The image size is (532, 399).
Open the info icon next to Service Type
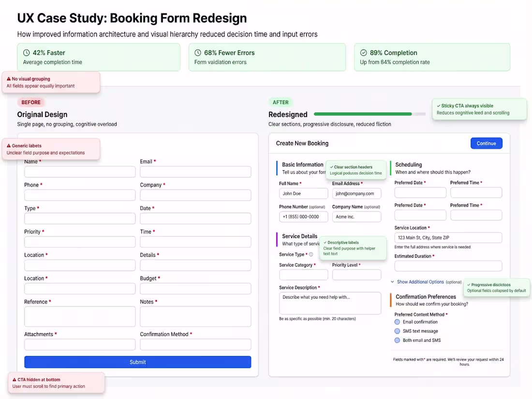(310, 254)
